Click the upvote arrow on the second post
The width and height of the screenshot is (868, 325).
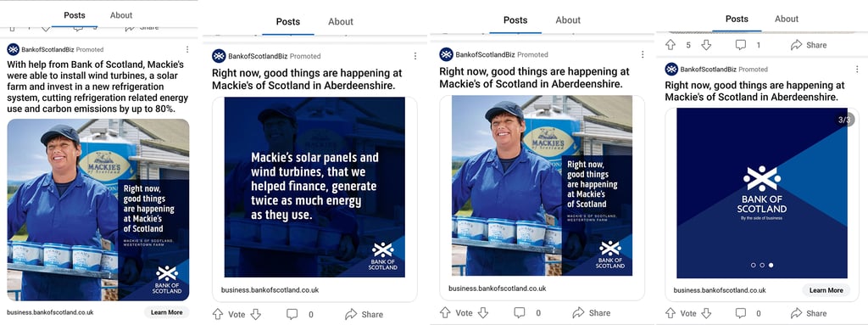pos(218,315)
